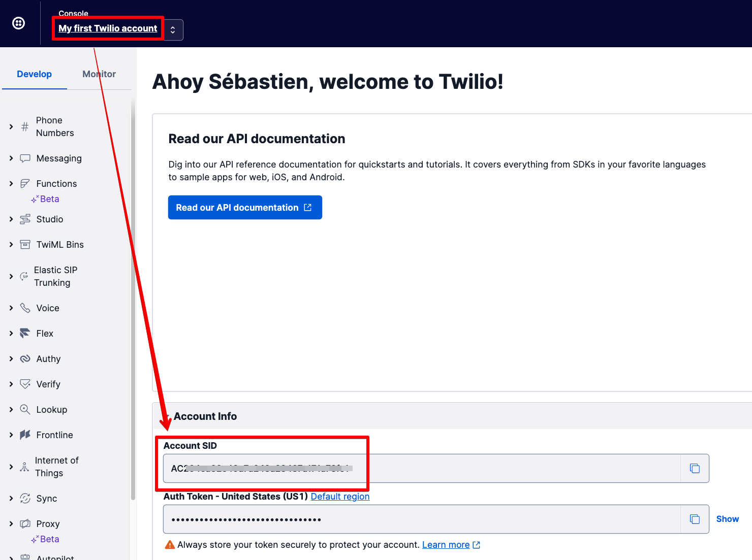The width and height of the screenshot is (752, 560).
Task: Open Lookup in the sidebar
Action: [52, 410]
